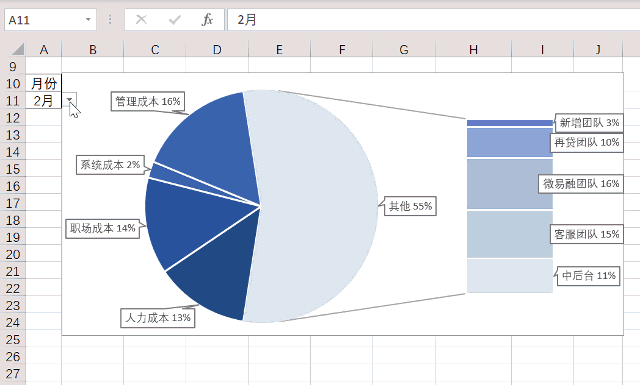Click cell A11 showing 2月
The height and width of the screenshot is (385, 640).
coord(44,100)
